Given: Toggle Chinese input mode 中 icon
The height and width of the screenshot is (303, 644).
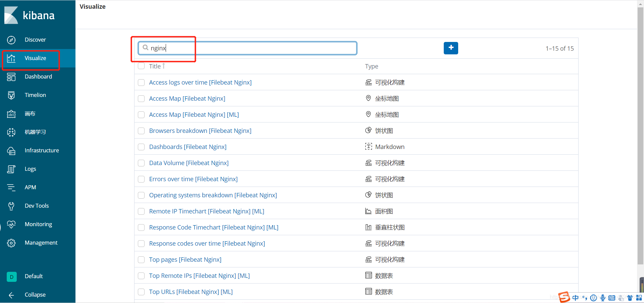Looking at the screenshot, I should pyautogui.click(x=576, y=298).
